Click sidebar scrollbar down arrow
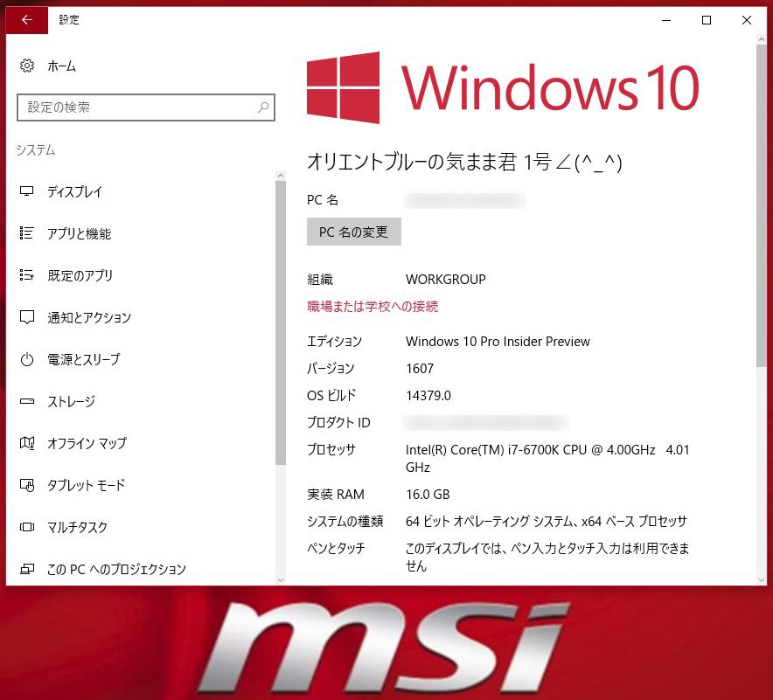Image resolution: width=773 pixels, height=700 pixels. point(281,579)
